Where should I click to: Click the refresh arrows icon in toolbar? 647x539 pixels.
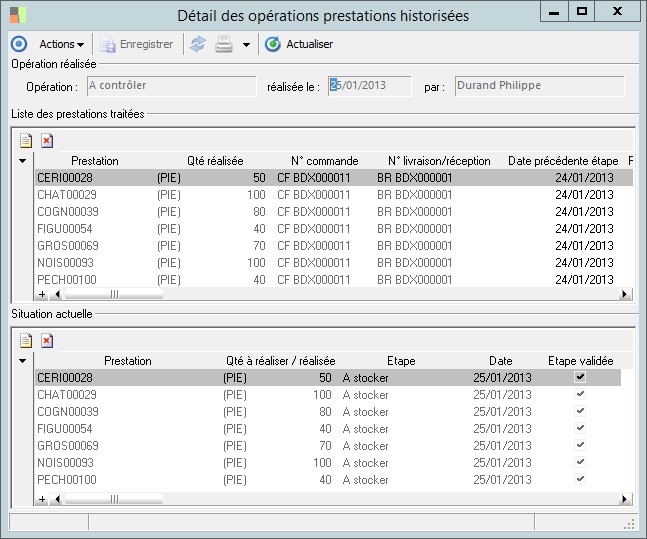coord(198,44)
